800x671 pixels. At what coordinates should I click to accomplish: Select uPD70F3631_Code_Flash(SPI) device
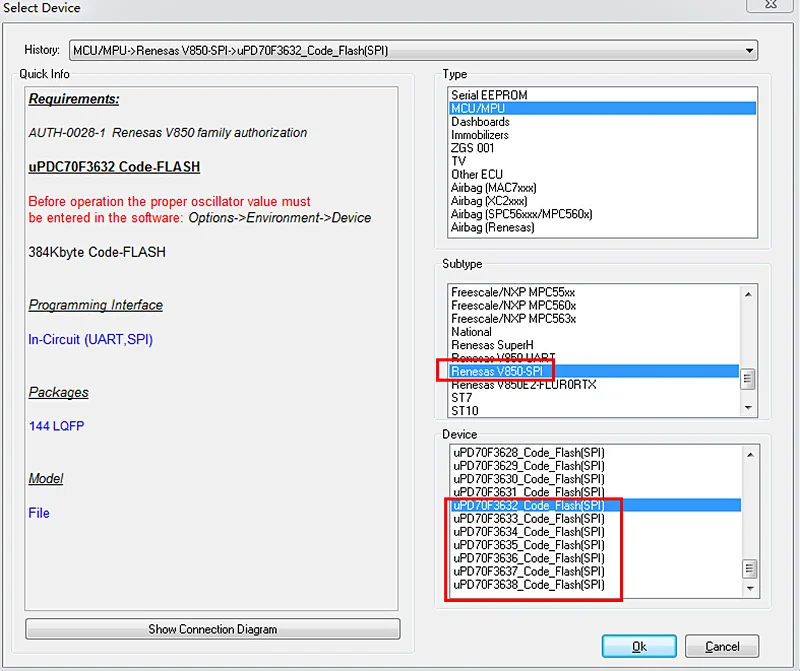(x=596, y=492)
